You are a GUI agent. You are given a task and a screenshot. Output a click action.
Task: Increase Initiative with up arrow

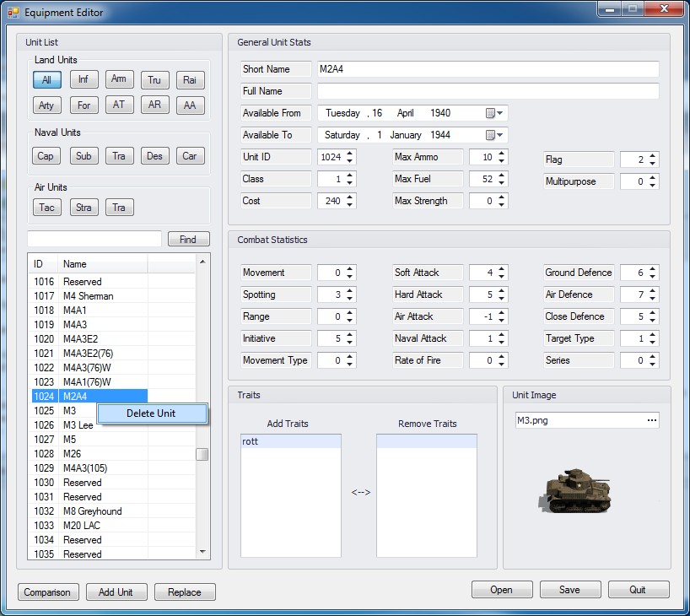(x=350, y=335)
